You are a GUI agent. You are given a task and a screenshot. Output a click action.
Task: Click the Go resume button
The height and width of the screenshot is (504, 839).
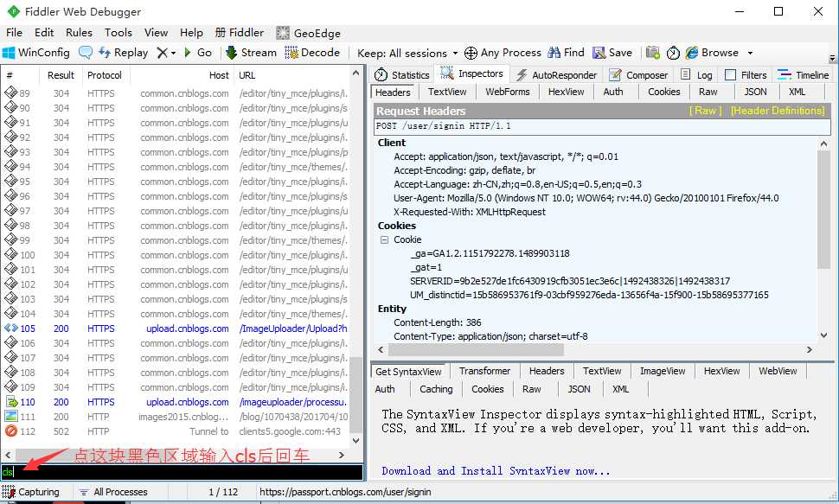(x=197, y=53)
